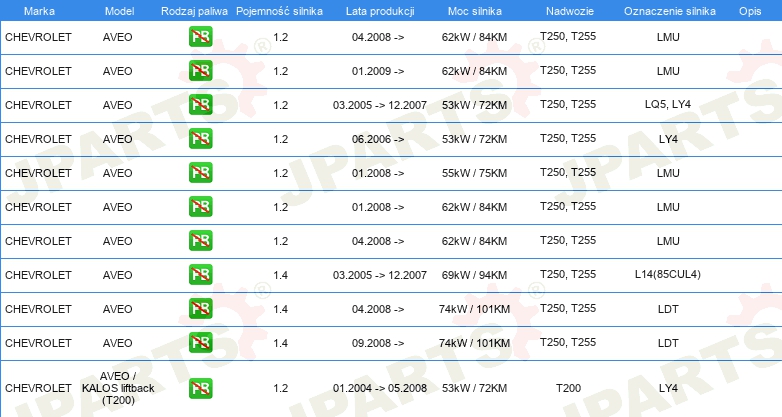
Task: Click the fuel icon in the 06.2006 production row
Action: [200, 139]
